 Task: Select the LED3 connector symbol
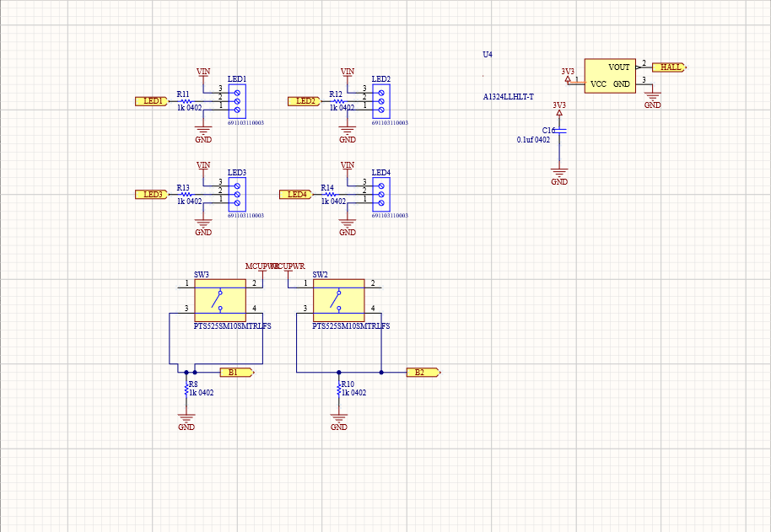pyautogui.click(x=236, y=196)
